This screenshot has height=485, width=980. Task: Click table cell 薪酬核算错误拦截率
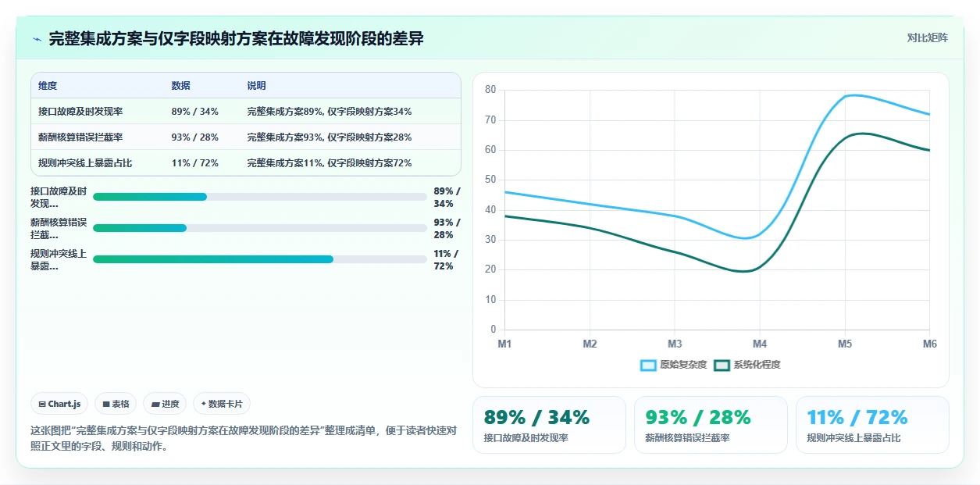[80, 137]
